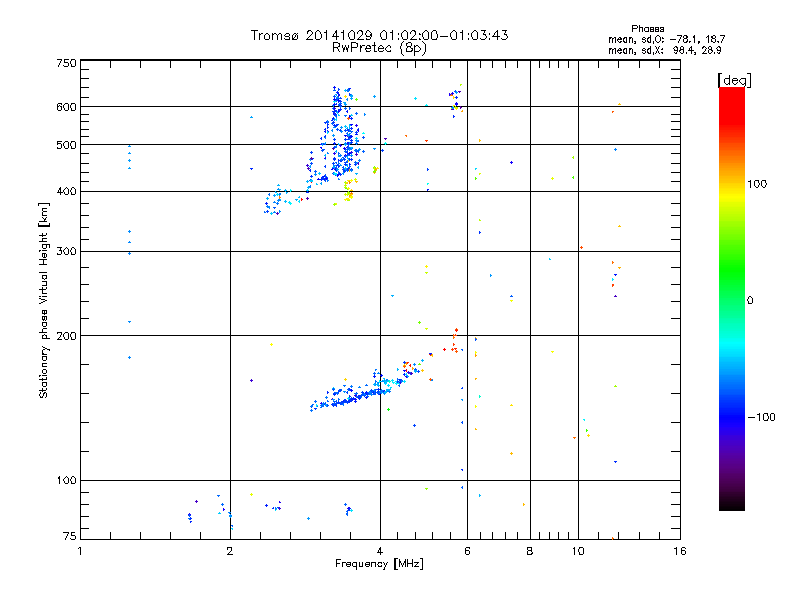
Task: Click the 'Stationary phase Virtual Height [km]' axis label
Action: 44,301
